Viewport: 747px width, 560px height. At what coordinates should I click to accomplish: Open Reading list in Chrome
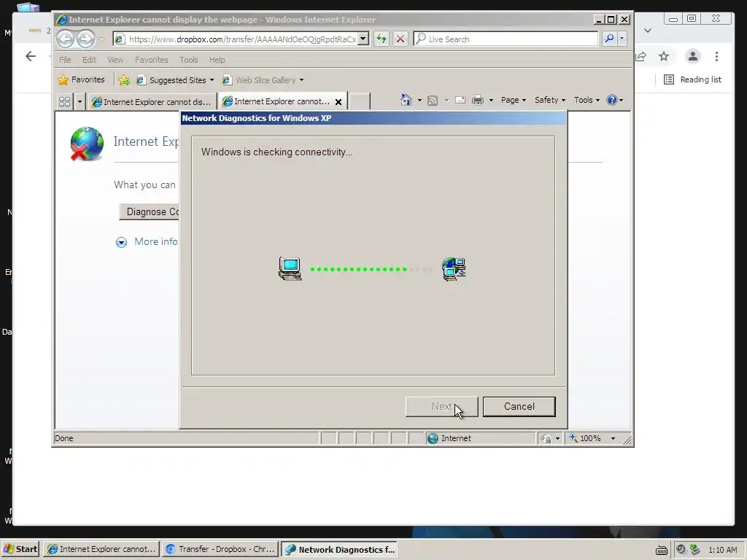[693, 79]
